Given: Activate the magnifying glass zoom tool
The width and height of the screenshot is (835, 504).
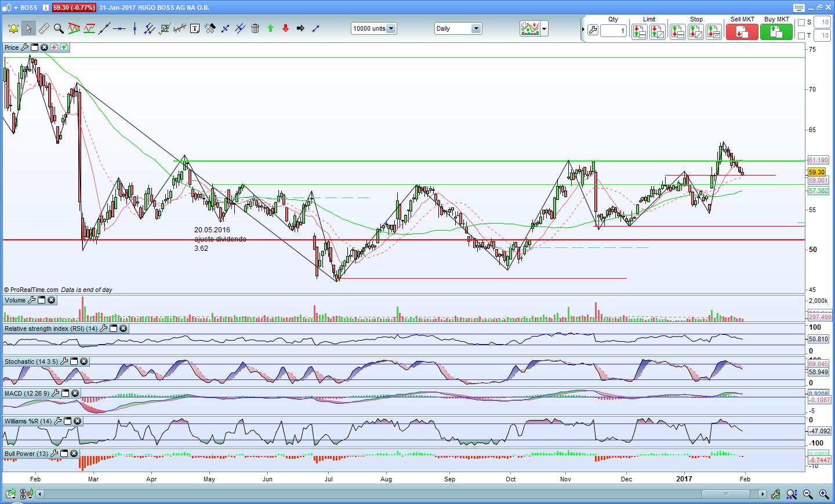Looking at the screenshot, I should pyautogui.click(x=59, y=28).
